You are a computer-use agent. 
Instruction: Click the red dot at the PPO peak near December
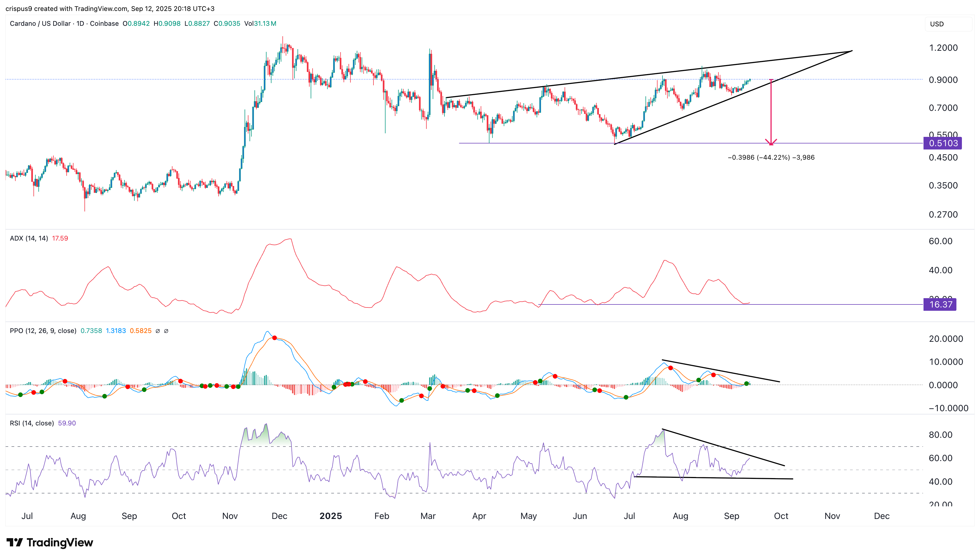pyautogui.click(x=274, y=338)
